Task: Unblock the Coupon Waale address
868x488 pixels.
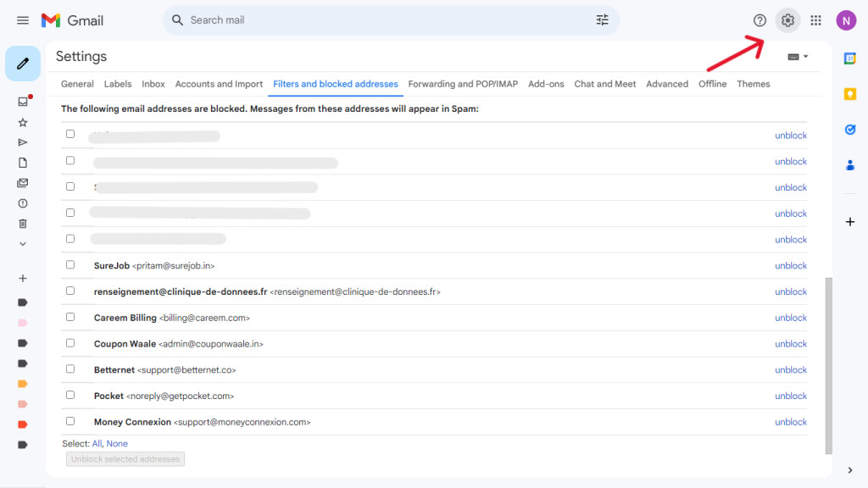Action: (791, 344)
